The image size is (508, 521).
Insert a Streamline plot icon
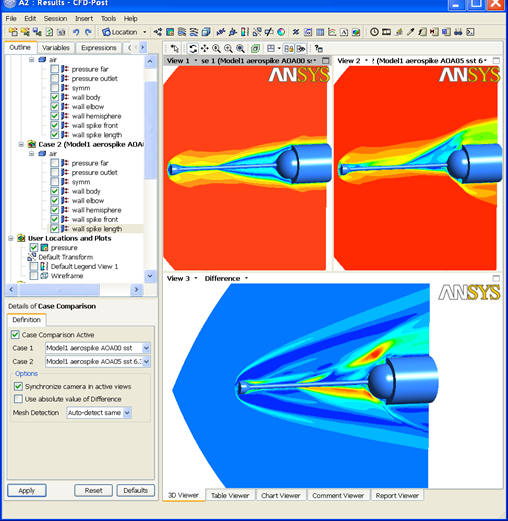[182, 32]
